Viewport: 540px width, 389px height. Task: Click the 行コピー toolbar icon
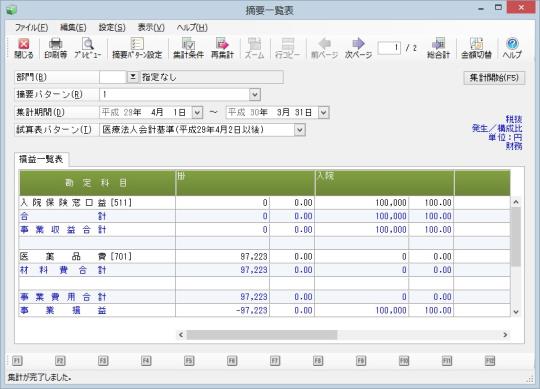pyautogui.click(x=288, y=48)
